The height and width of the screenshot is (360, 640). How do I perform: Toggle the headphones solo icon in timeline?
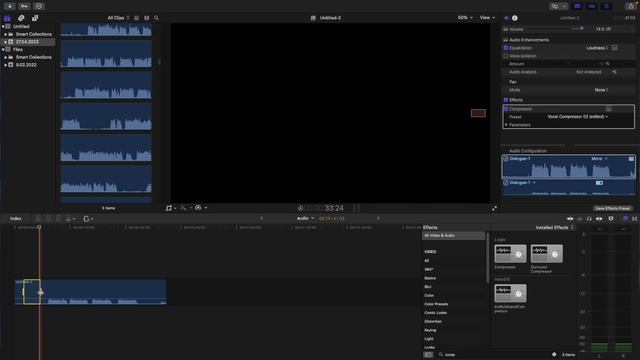[589, 219]
